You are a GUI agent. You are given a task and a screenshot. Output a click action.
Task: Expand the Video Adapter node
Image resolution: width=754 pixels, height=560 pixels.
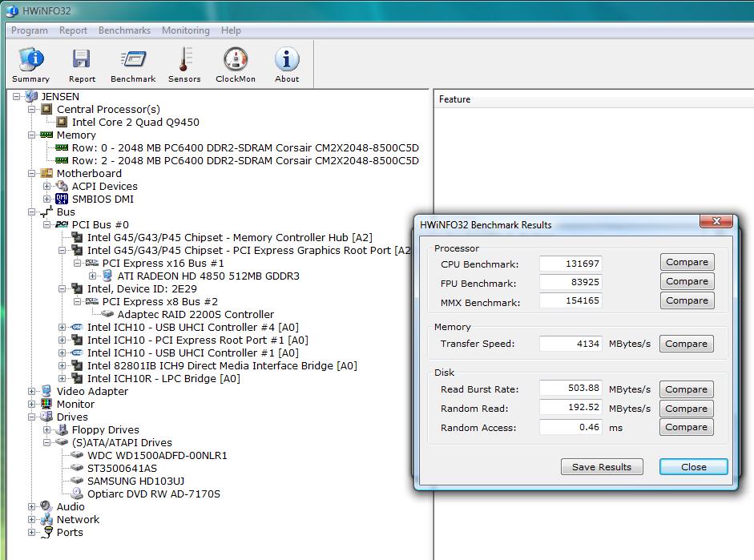click(32, 391)
